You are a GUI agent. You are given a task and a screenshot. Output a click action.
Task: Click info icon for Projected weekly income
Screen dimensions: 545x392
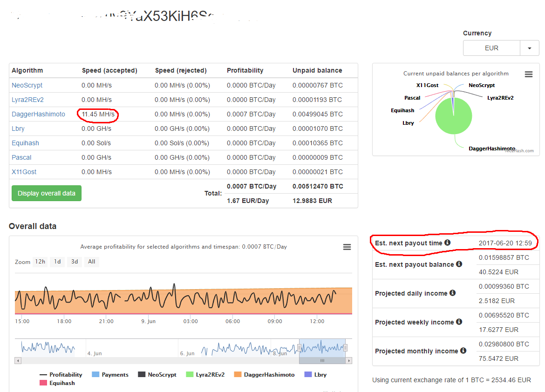459,322
